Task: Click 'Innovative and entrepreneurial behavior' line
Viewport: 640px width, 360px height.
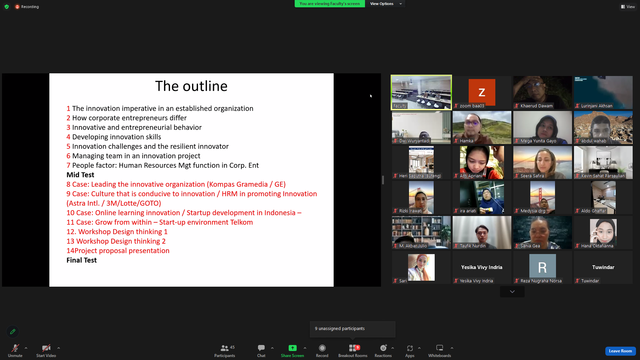Action: click(134, 127)
